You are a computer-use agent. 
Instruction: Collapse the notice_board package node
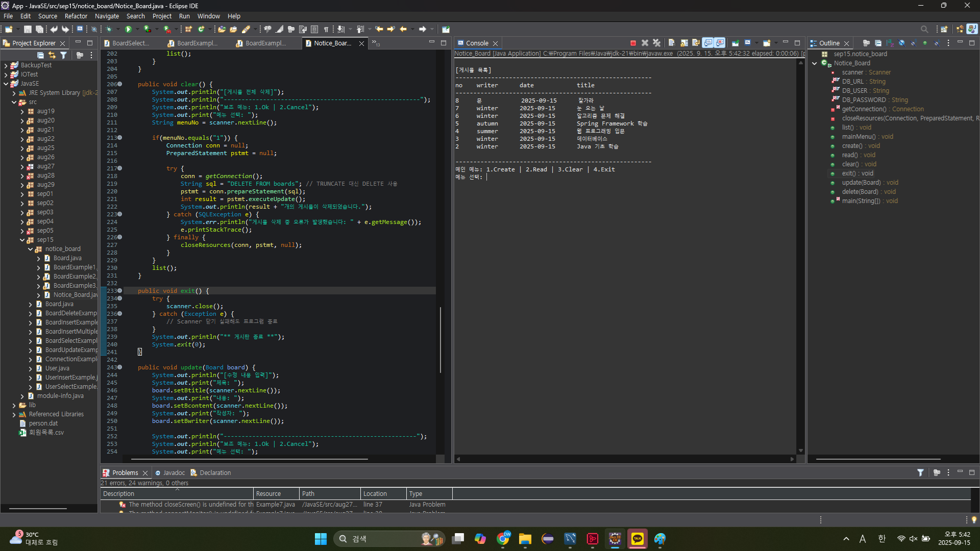[30, 249]
